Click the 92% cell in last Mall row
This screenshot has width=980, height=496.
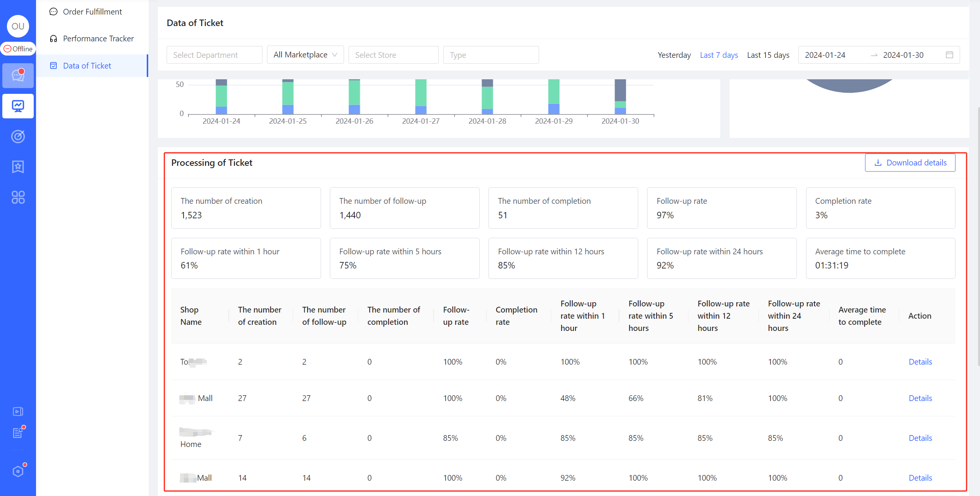click(x=568, y=478)
